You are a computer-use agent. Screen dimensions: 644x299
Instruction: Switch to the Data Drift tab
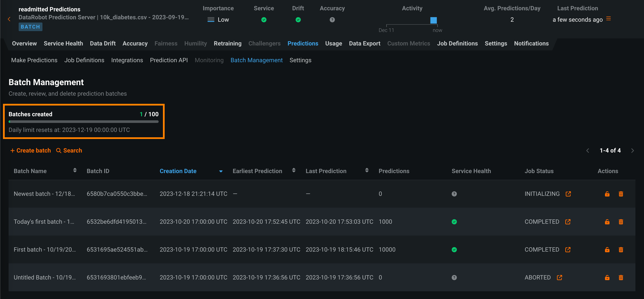(x=102, y=44)
